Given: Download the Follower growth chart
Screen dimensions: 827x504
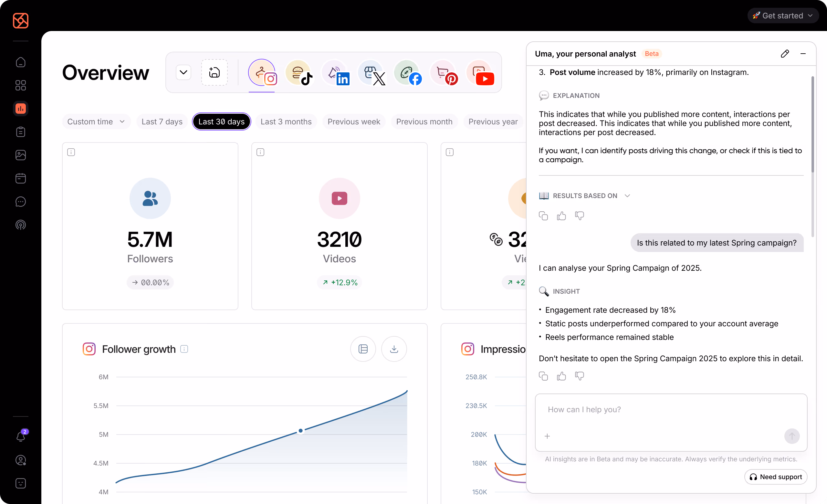Looking at the screenshot, I should [394, 349].
